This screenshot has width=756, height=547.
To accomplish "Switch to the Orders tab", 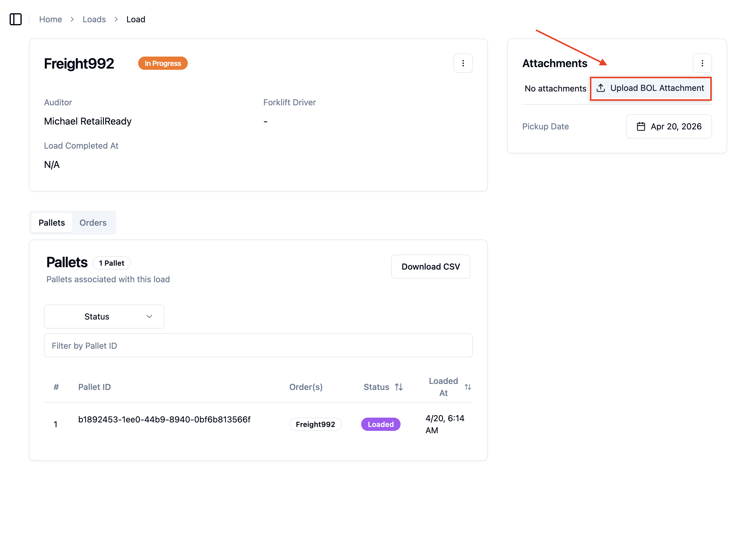I will (x=93, y=223).
